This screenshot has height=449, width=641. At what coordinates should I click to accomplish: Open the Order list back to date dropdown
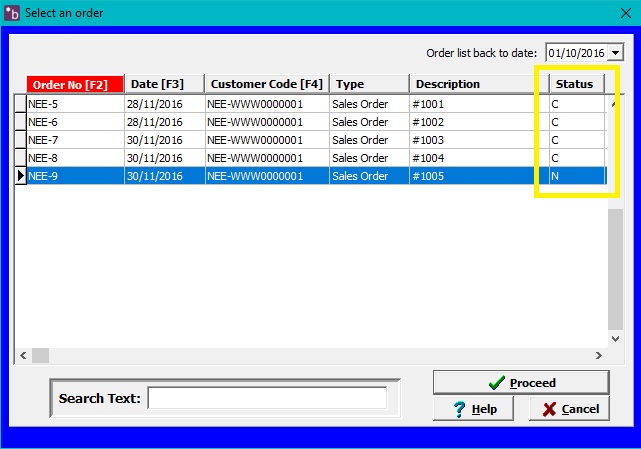615,53
